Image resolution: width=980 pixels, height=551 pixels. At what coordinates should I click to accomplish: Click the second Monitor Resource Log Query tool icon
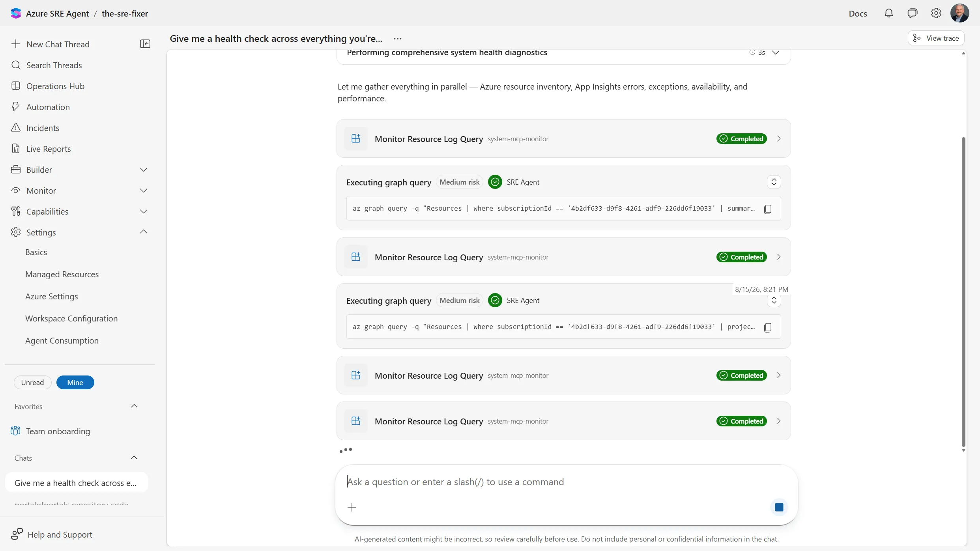[356, 257]
